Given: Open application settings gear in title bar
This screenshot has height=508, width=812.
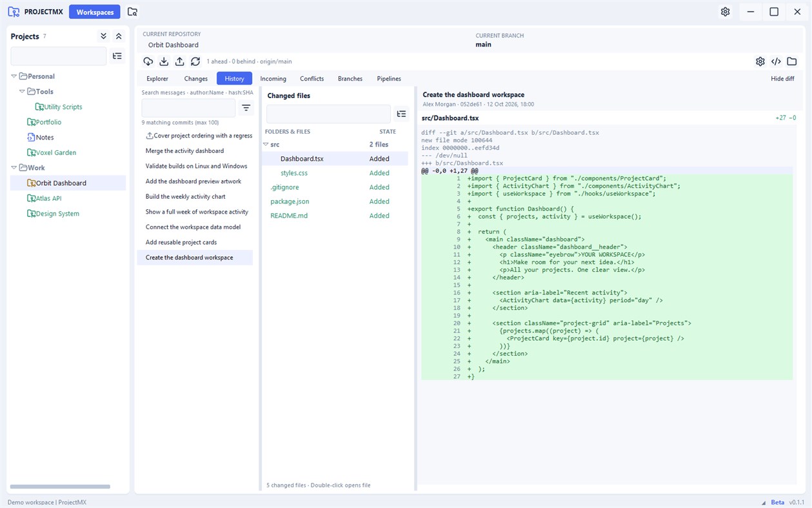Looking at the screenshot, I should click(x=726, y=12).
